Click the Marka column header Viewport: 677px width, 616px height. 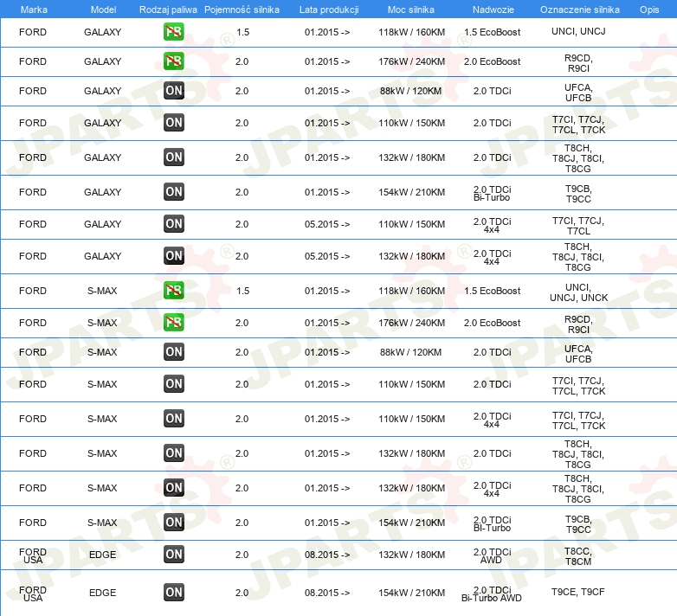point(34,10)
